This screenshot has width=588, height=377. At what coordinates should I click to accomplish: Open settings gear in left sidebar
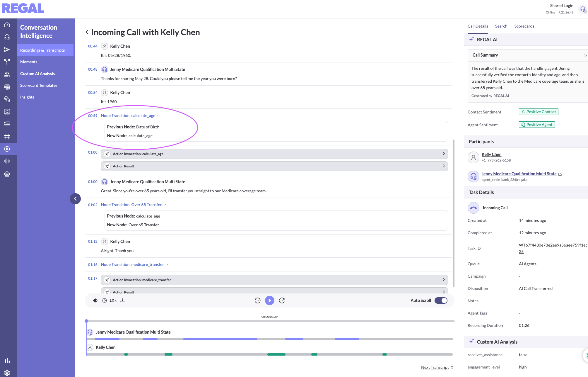(x=7, y=373)
